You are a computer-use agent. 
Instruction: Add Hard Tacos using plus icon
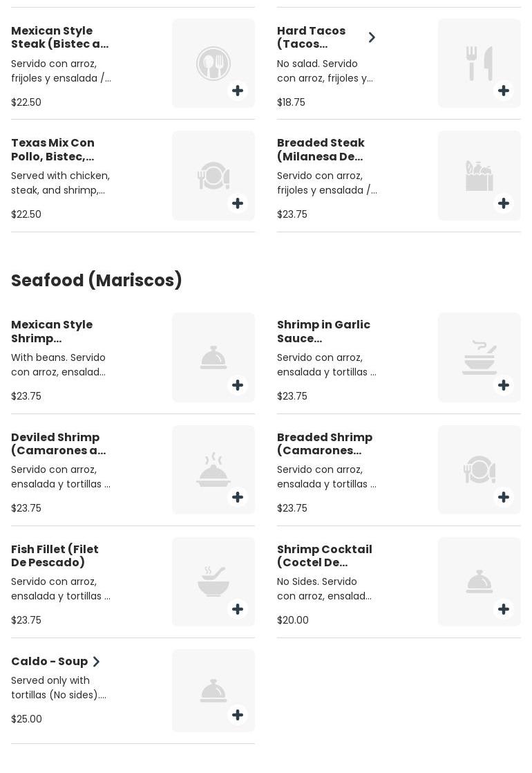tap(504, 91)
